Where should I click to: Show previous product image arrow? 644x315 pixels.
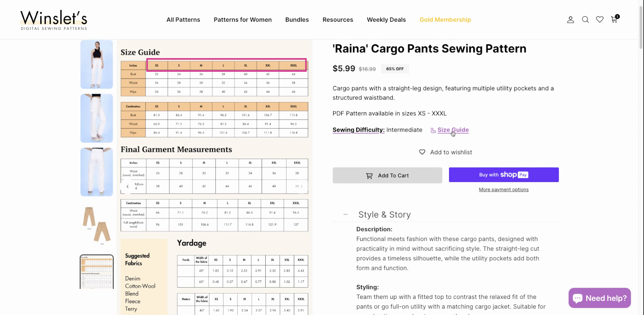(128, 187)
